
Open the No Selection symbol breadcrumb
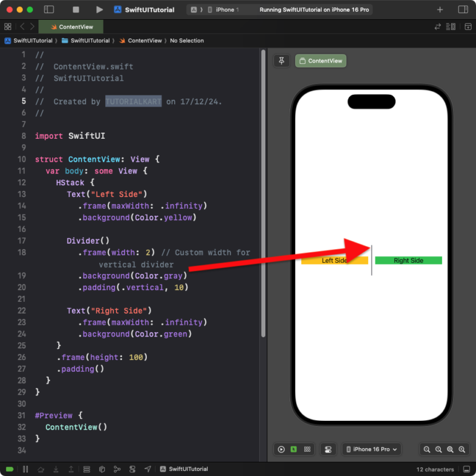187,41
